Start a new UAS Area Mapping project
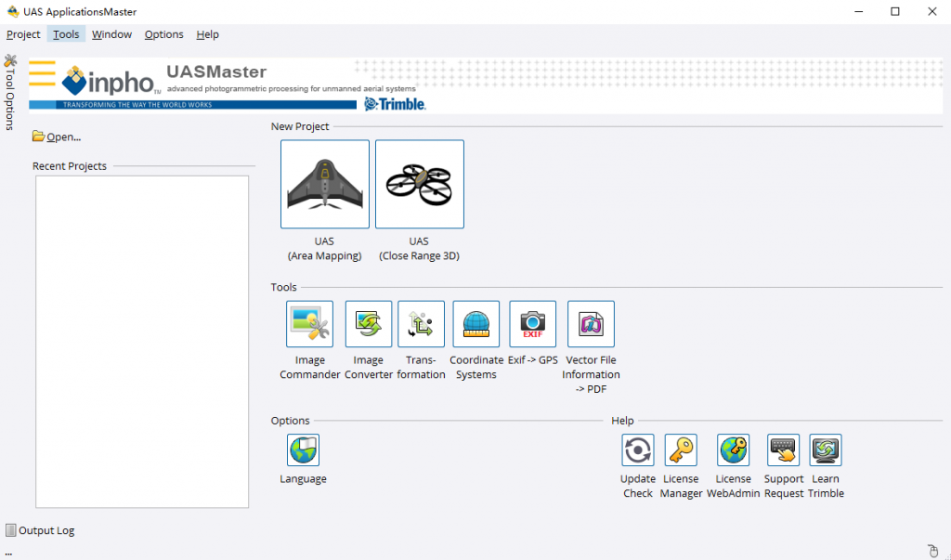951x560 pixels. [324, 184]
